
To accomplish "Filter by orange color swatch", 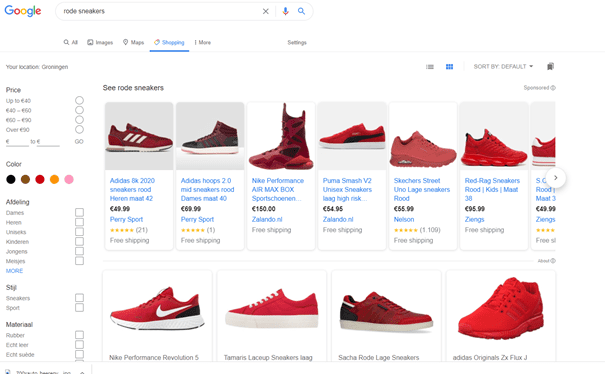I will [54, 179].
